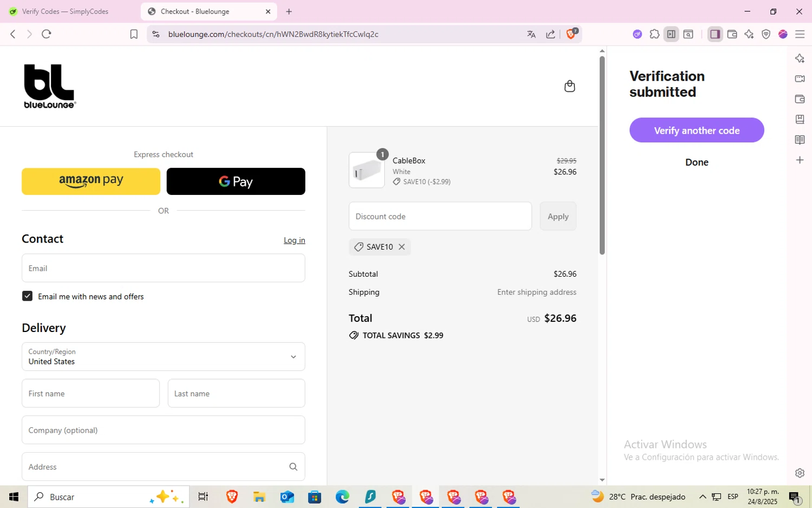
Task: Open Leo AI in the sidebar strip
Action: [800, 58]
